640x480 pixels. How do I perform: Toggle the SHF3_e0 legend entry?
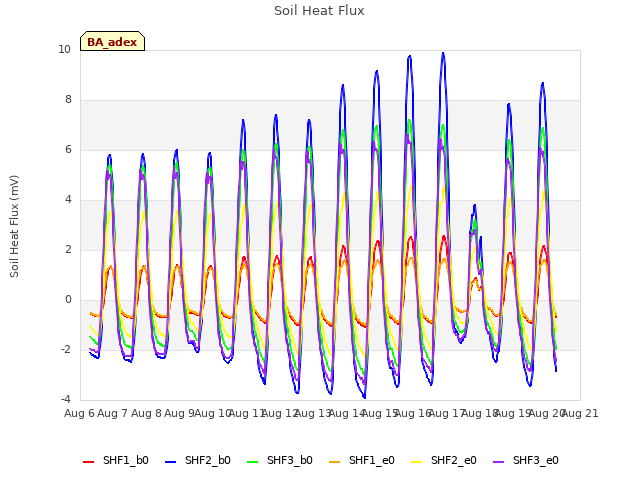tap(526, 460)
